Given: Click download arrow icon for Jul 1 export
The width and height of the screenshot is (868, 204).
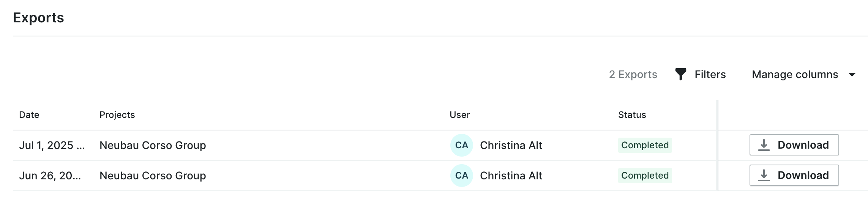Looking at the screenshot, I should (x=764, y=145).
